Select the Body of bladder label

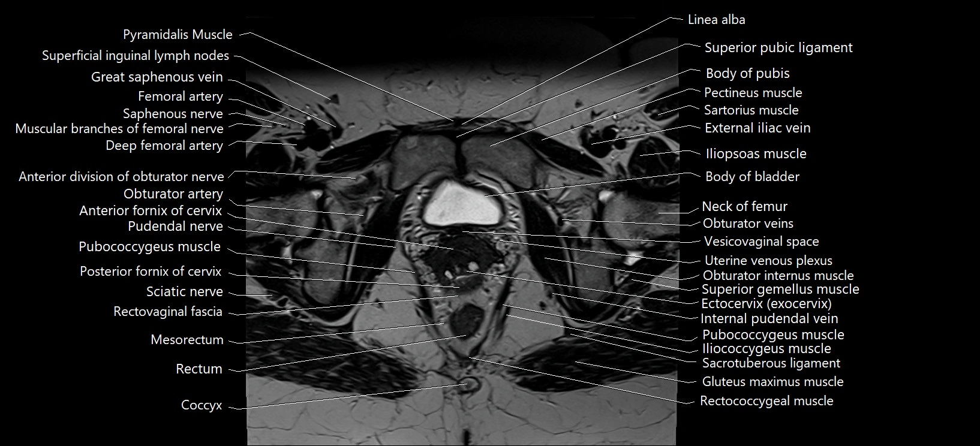[752, 177]
